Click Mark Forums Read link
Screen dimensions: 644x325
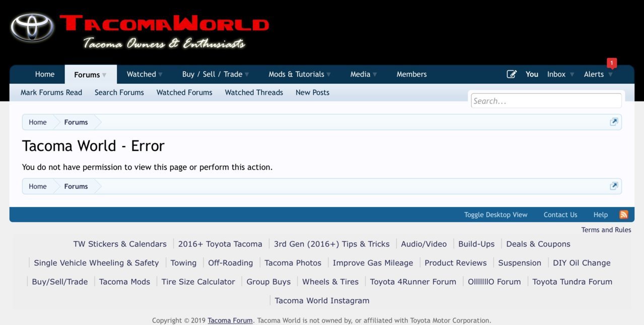tap(51, 92)
